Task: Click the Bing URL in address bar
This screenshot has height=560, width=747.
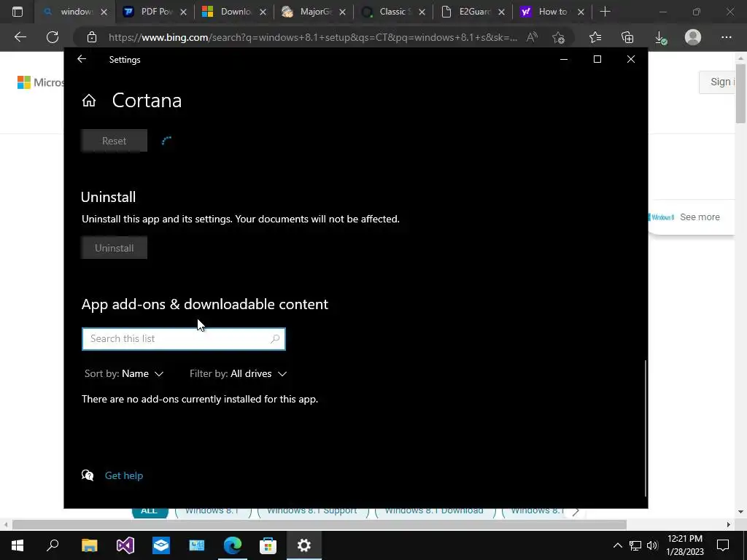Action: [312, 37]
